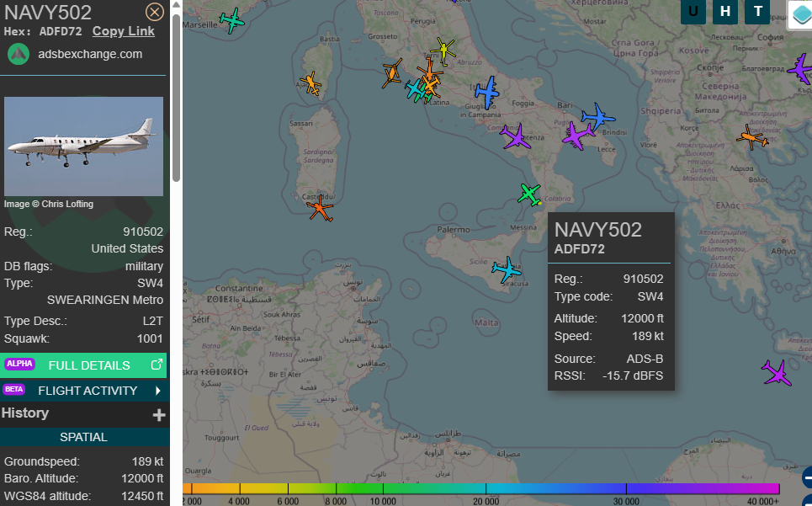
Task: Expand the History section with the plus
Action: (x=159, y=414)
